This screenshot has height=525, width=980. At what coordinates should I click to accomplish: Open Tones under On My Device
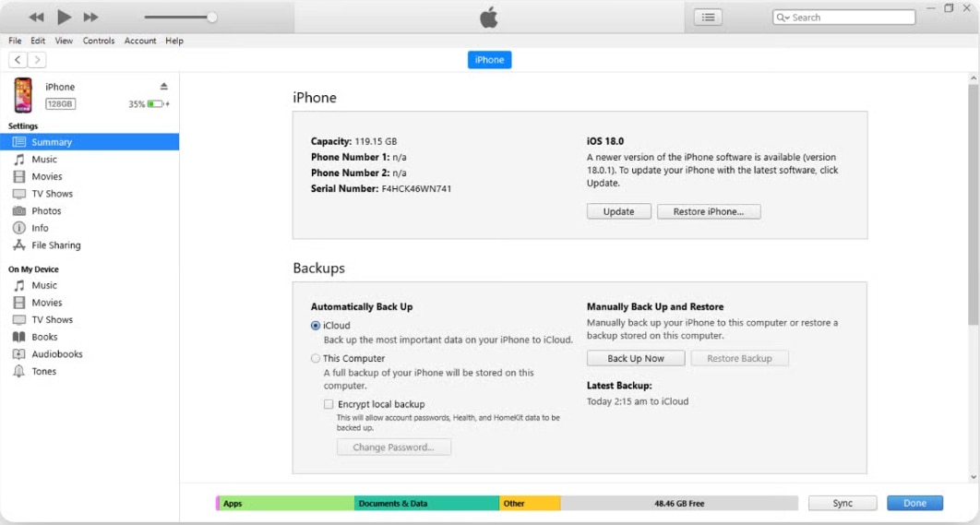click(x=43, y=372)
